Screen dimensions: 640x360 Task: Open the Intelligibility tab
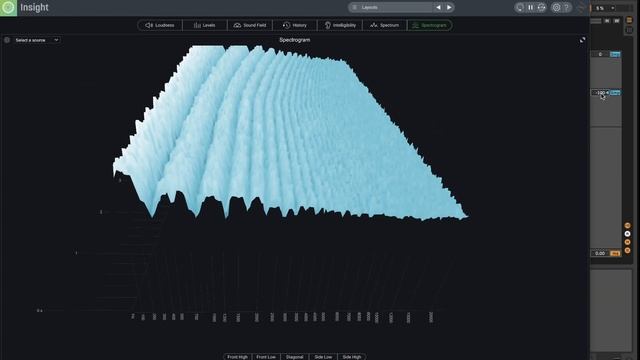pos(340,25)
